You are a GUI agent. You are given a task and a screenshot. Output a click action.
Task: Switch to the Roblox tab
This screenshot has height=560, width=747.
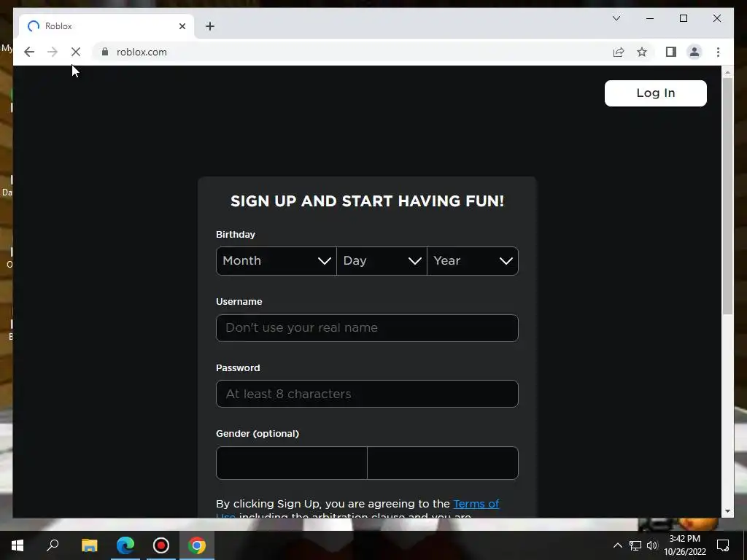coord(107,26)
